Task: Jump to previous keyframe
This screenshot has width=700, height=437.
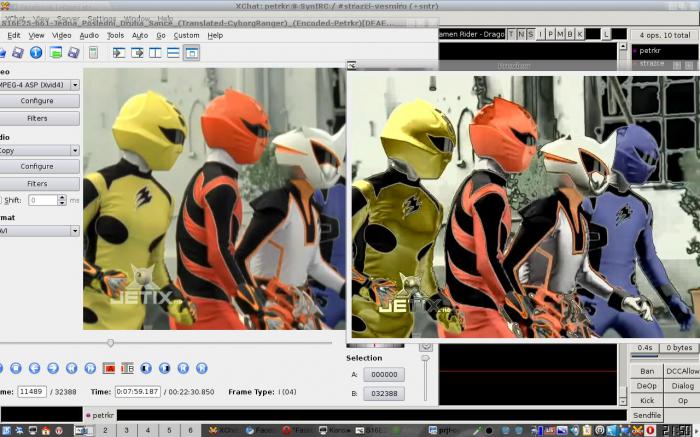Action: [x=71, y=368]
